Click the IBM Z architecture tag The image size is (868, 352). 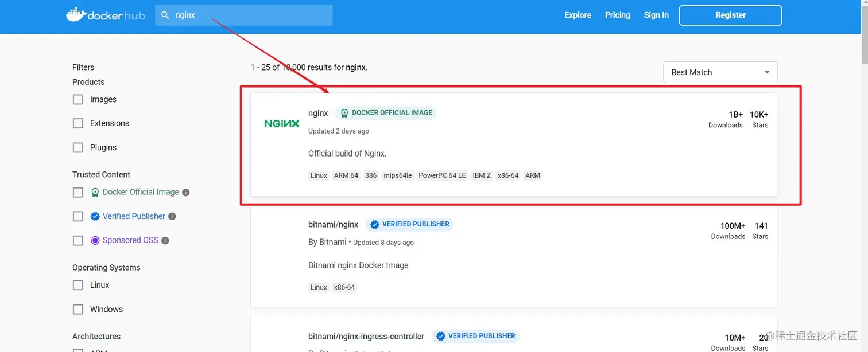click(x=482, y=175)
